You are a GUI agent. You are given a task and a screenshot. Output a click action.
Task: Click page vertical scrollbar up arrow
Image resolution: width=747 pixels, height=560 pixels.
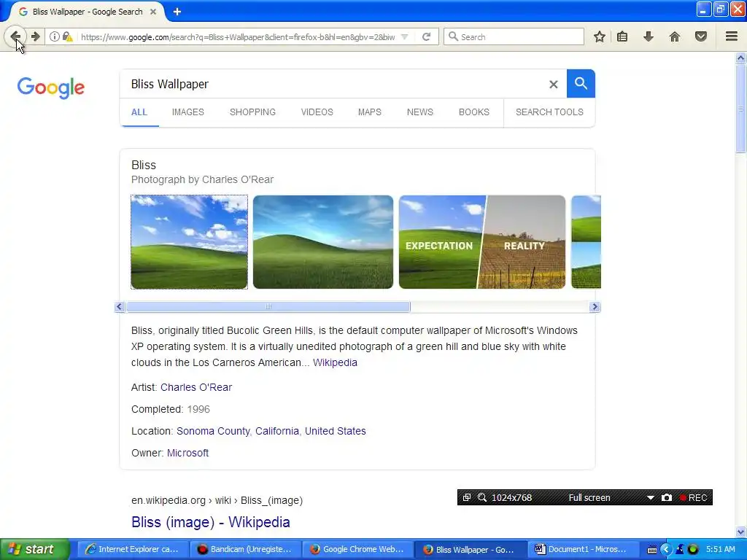click(741, 58)
